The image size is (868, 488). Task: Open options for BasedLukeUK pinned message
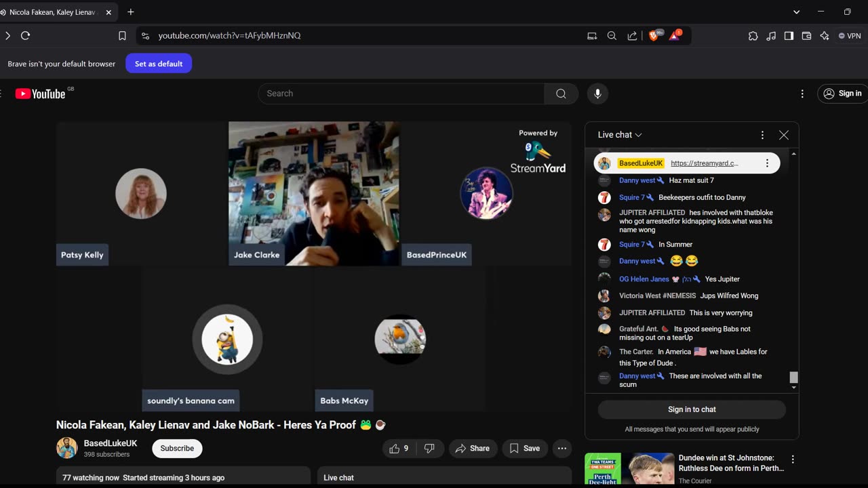point(767,163)
